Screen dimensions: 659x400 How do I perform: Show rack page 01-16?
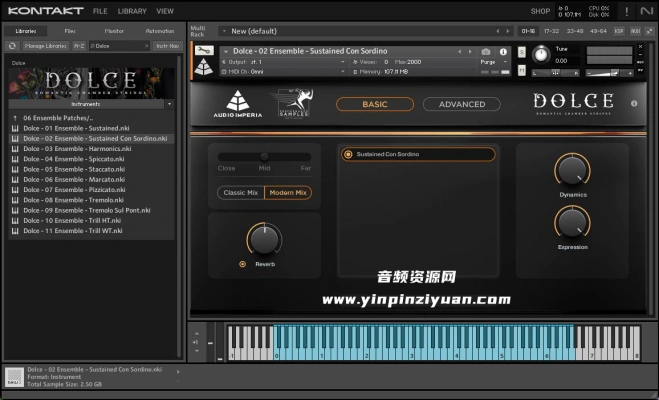pos(528,31)
